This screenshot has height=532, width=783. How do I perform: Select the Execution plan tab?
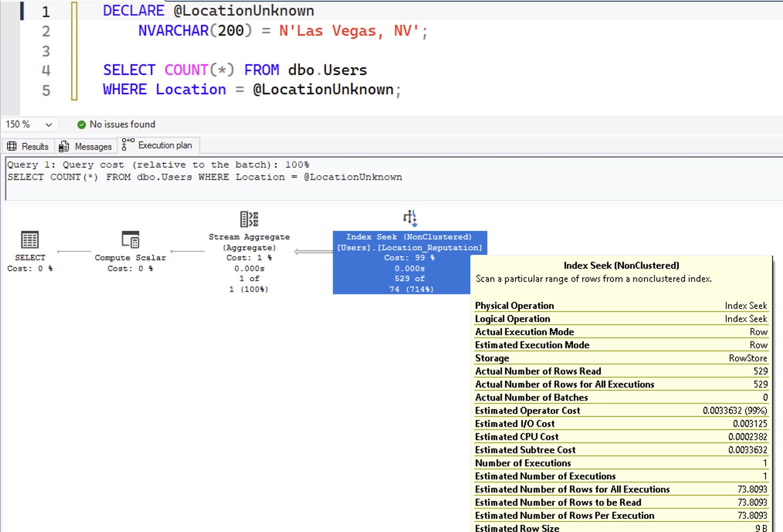[164, 146]
